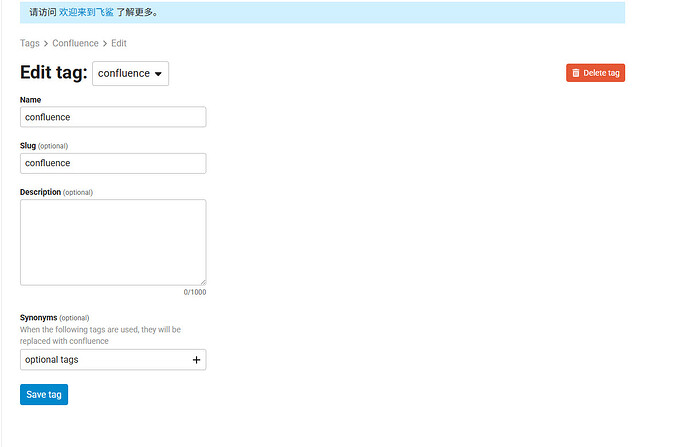Click the plus icon in Synonyms field
This screenshot has height=447, width=690.
[196, 360]
